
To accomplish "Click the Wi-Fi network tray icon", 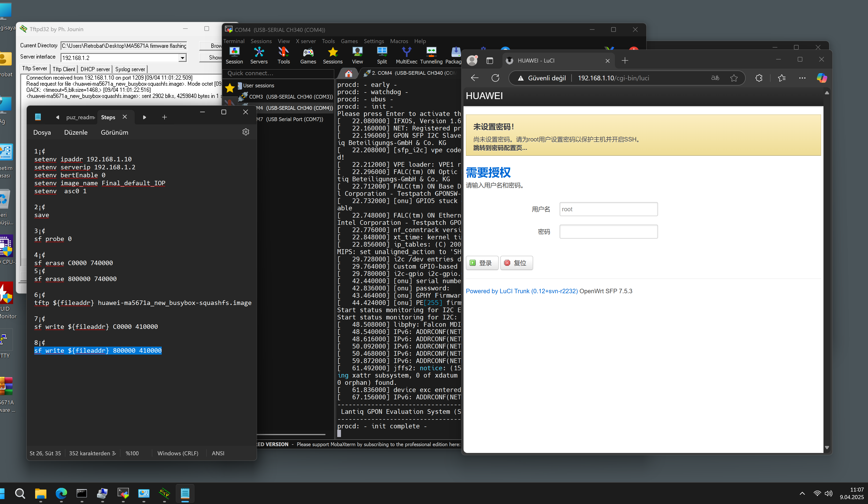I will 817,493.
